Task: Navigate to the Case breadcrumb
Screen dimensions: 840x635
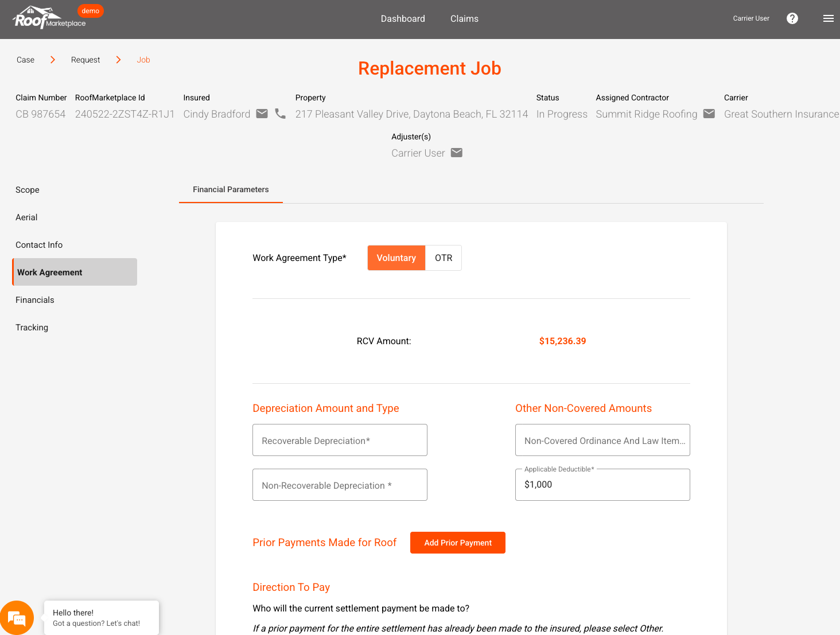Action: click(25, 60)
